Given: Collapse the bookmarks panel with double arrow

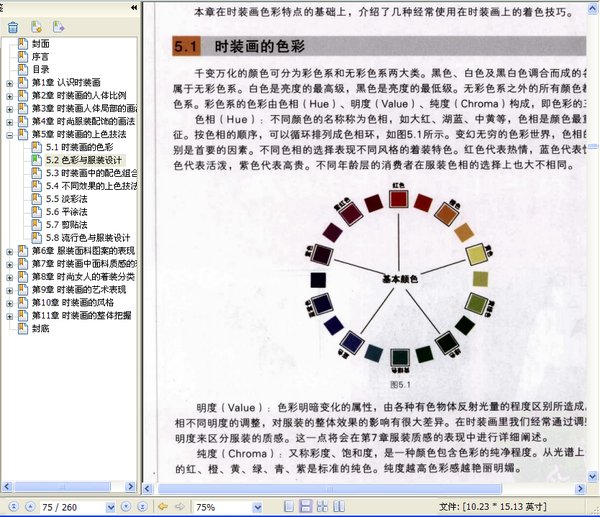Looking at the screenshot, I should pyautogui.click(x=134, y=7).
